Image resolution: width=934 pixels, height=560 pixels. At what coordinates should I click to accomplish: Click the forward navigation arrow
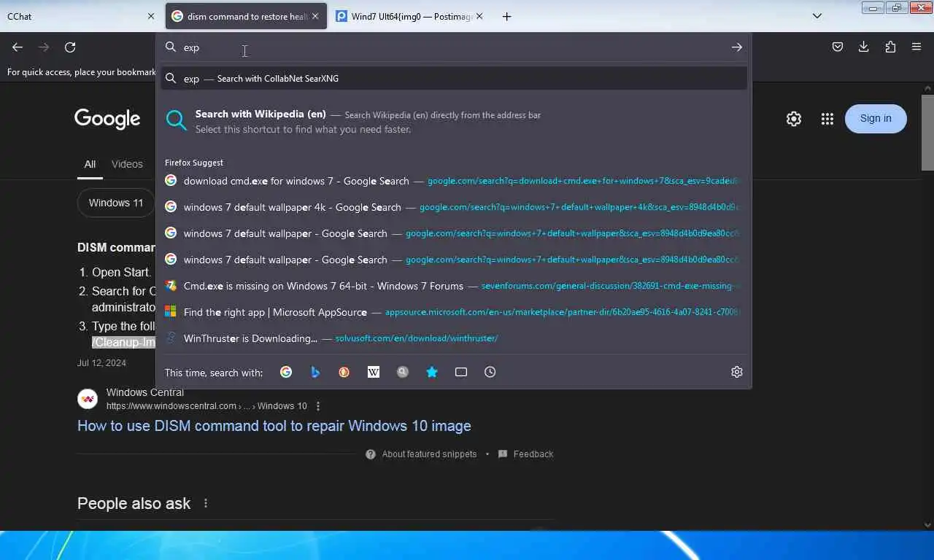44,47
